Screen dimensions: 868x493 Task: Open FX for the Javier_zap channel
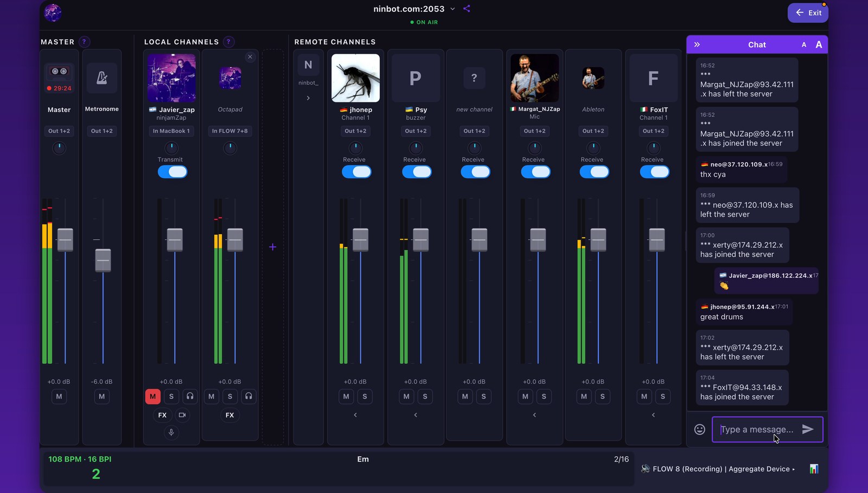point(162,415)
